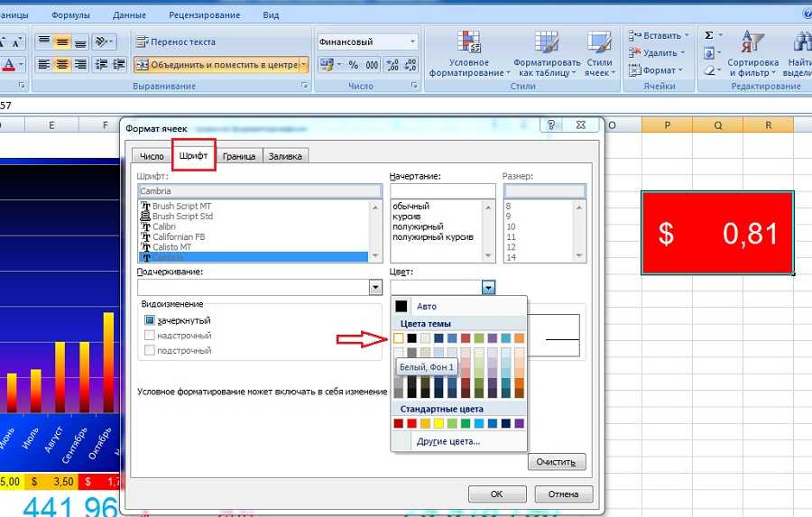Click the Перенос текста button
812x517 pixels.
point(176,42)
